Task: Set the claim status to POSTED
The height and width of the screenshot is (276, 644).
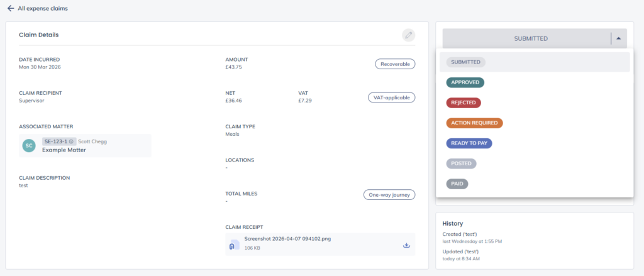Action: coord(461,163)
